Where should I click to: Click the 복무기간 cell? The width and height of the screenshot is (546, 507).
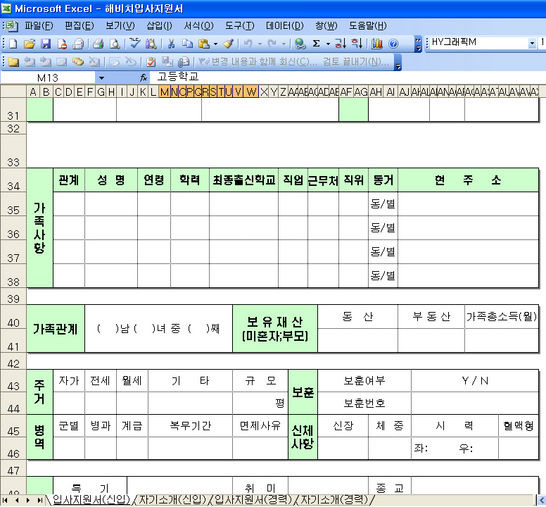click(x=190, y=426)
